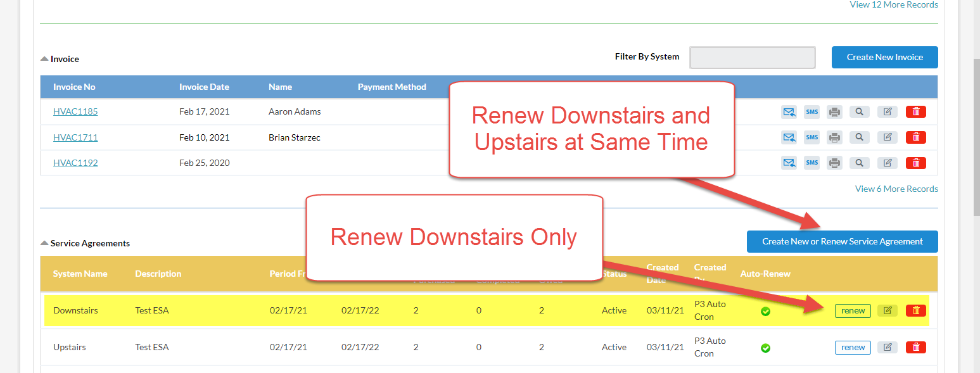This screenshot has width=980, height=373.
Task: Edit invoice HVAC1711 with the pencil icon
Action: tap(887, 137)
